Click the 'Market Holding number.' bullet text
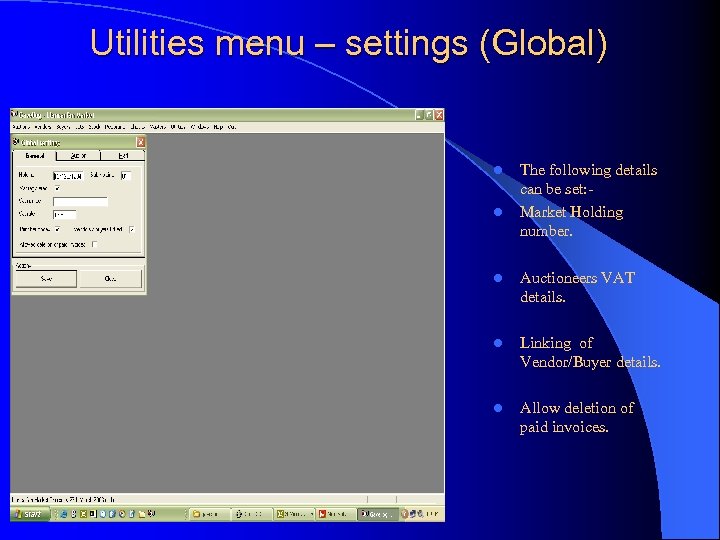The image size is (720, 540). (571, 221)
